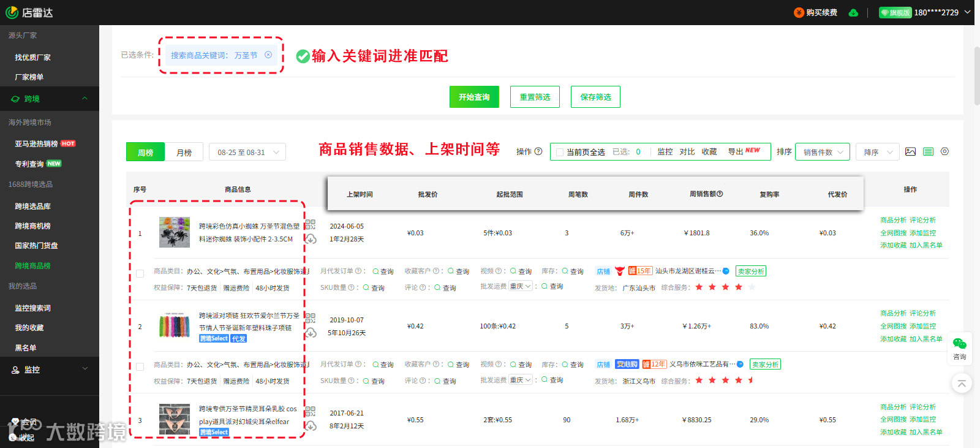Click SKU数量 help icon in row 1

coord(351,287)
